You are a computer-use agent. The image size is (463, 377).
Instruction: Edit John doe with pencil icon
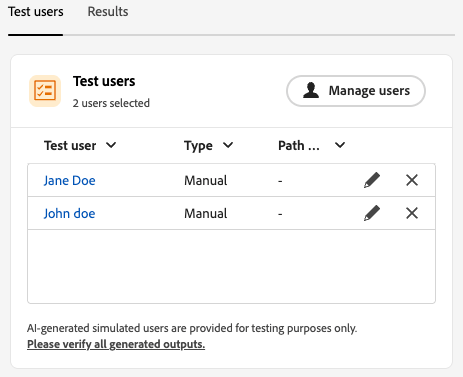click(372, 213)
